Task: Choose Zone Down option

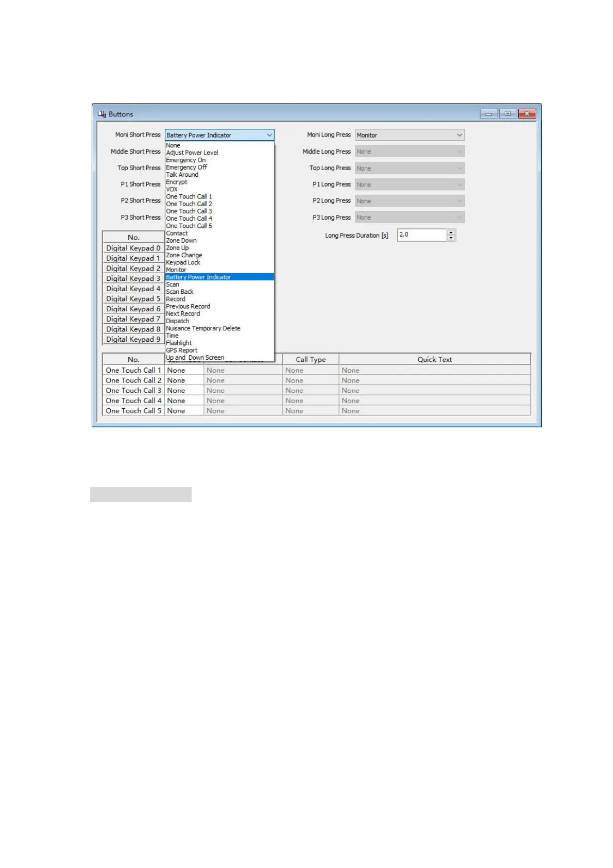Action: click(219, 240)
